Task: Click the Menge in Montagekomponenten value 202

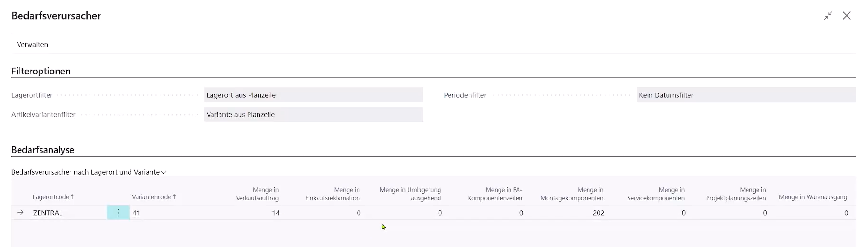Action: click(x=598, y=213)
